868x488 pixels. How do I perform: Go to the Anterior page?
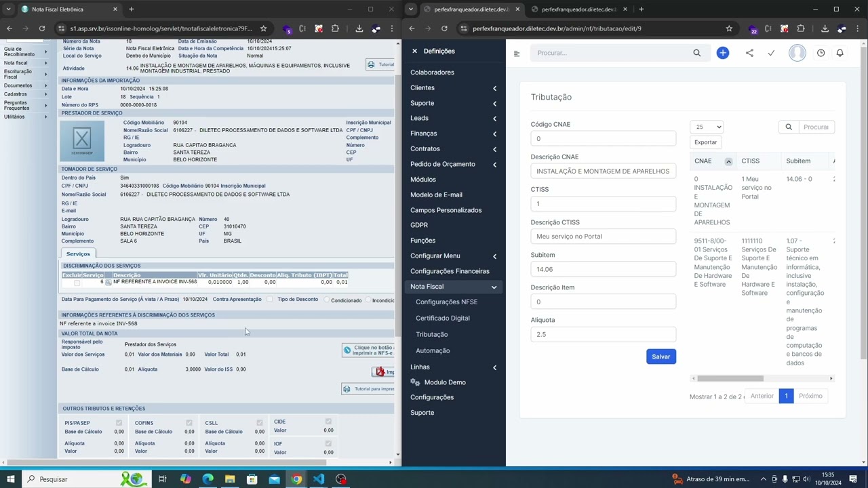coord(762,396)
